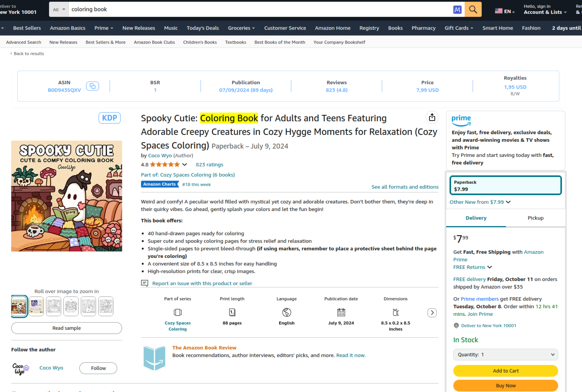
Task: Switch to the Pickup tab
Action: 535,218
